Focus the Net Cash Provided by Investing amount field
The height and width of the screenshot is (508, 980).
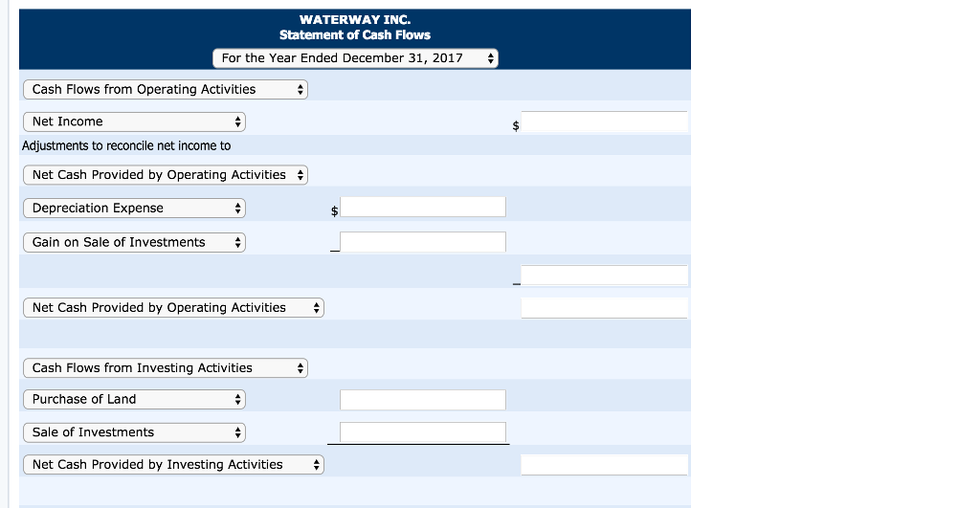pos(604,465)
